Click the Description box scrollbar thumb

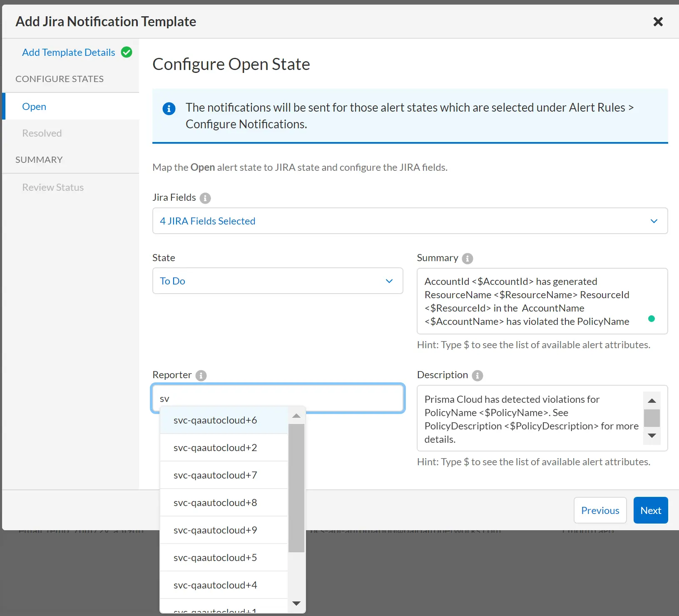click(652, 418)
